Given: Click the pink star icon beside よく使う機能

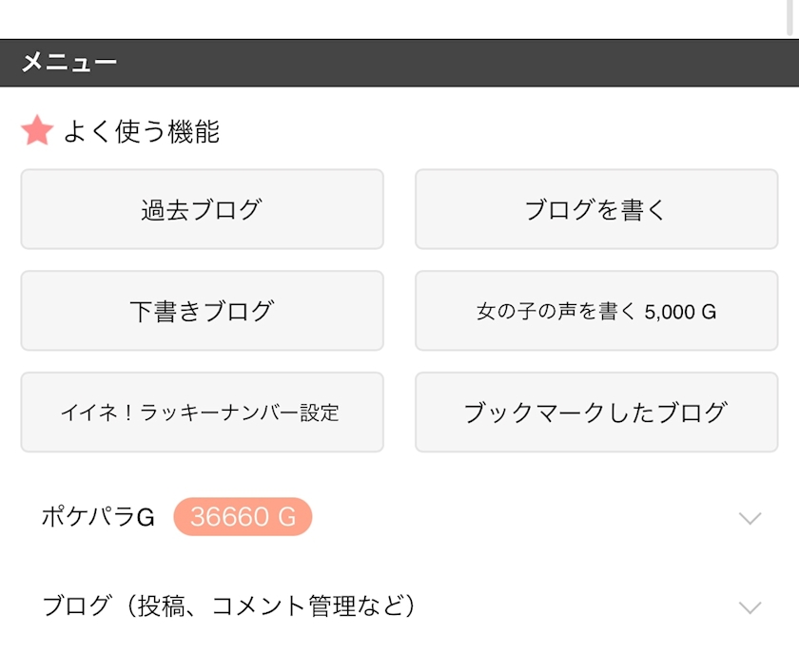Looking at the screenshot, I should click(x=37, y=130).
